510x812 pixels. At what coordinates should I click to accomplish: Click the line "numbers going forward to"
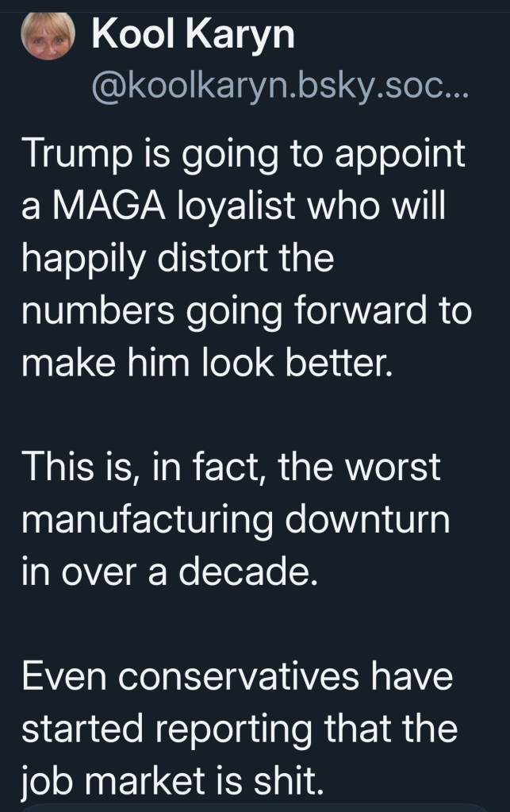pyautogui.click(x=247, y=312)
